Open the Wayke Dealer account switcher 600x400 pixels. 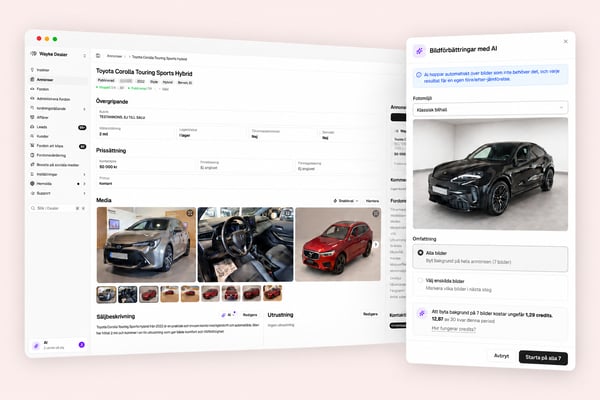(x=85, y=56)
